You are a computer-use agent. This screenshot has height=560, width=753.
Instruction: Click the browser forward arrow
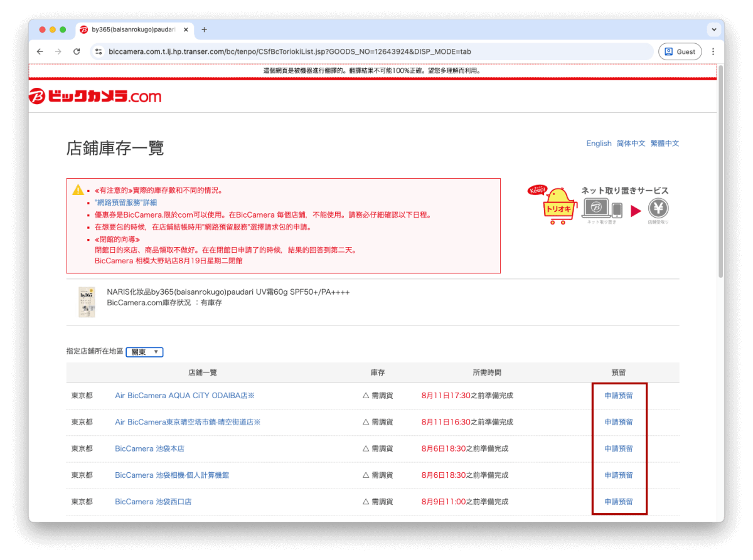coord(58,51)
